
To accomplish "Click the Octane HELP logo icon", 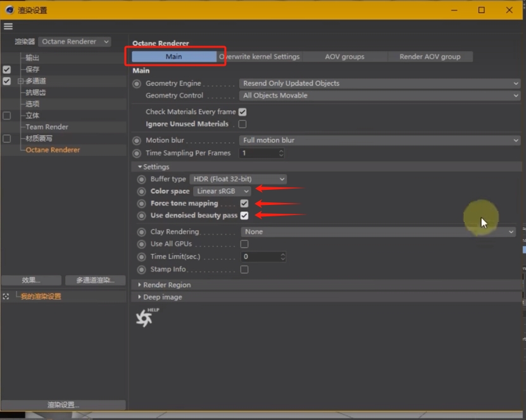I will [x=147, y=317].
